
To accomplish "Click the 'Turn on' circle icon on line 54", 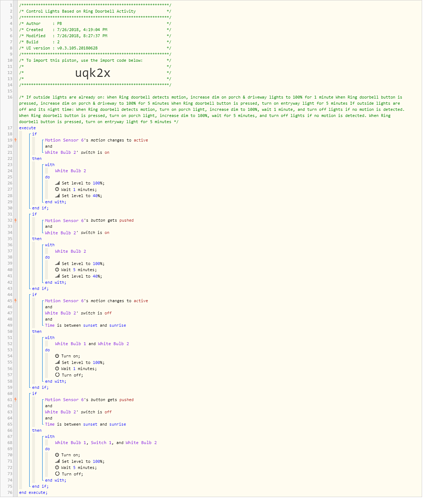I will pos(57,356).
